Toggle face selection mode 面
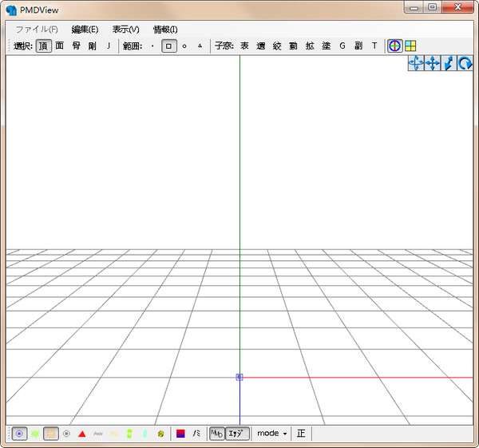479x448 pixels. click(60, 46)
